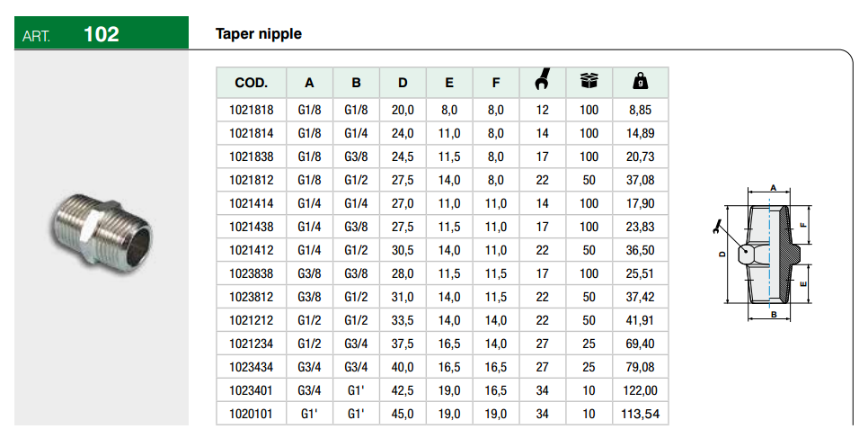Click the weight value 113,54
The image size is (868, 438).
tap(641, 414)
